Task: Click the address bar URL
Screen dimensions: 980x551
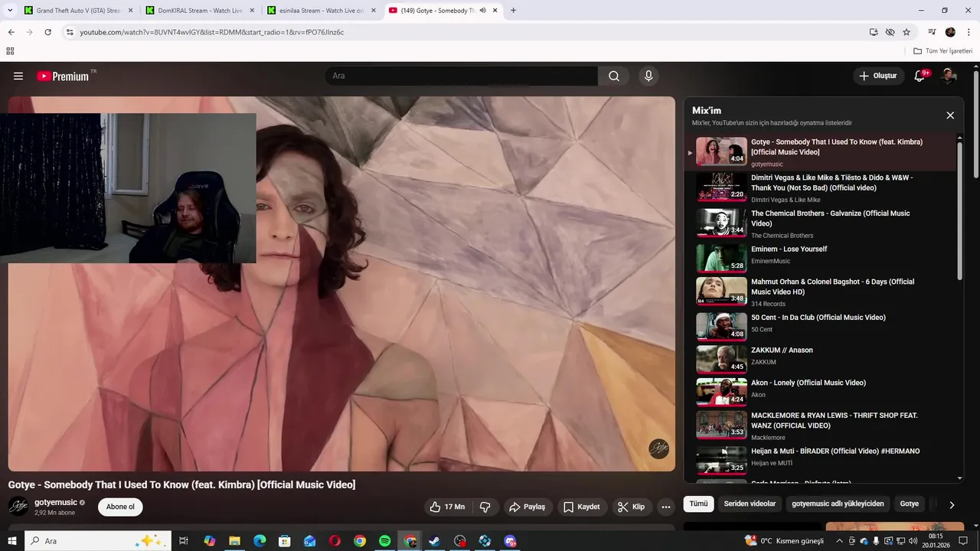Action: click(212, 32)
